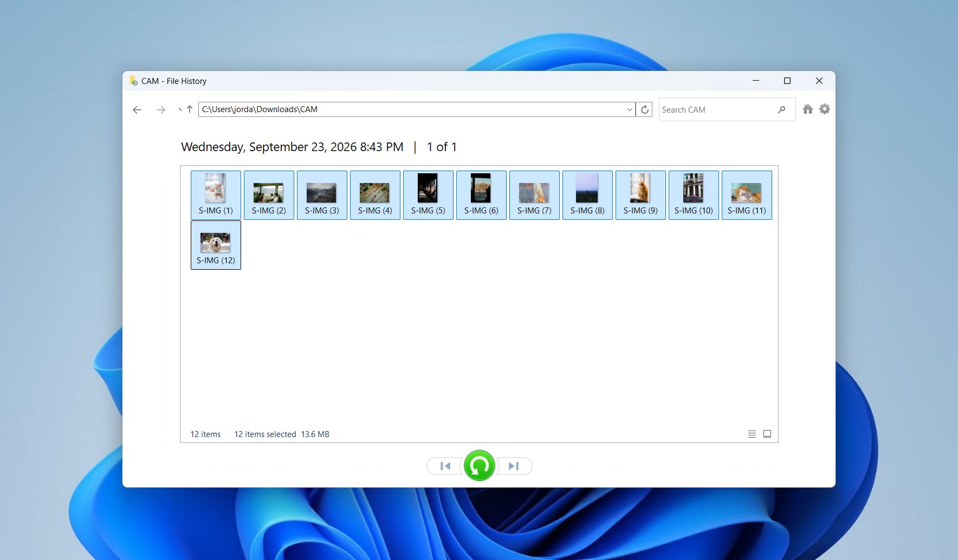The height and width of the screenshot is (560, 958).
Task: Select the S-IMG (4) thumbnail
Action: pos(375,195)
